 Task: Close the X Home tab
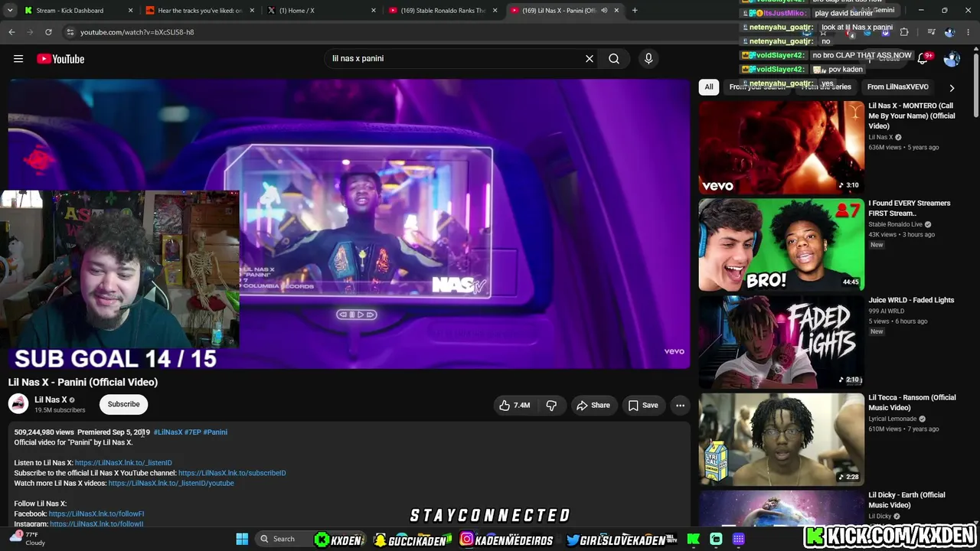(374, 11)
